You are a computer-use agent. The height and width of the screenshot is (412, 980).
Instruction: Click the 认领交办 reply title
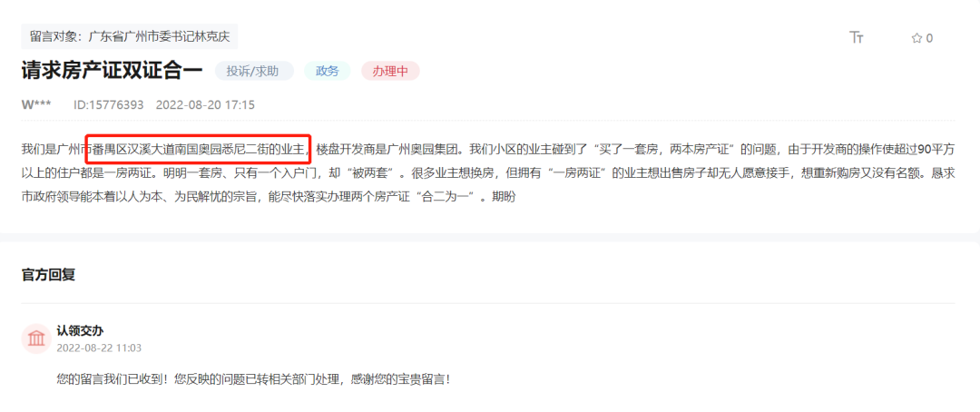click(75, 331)
